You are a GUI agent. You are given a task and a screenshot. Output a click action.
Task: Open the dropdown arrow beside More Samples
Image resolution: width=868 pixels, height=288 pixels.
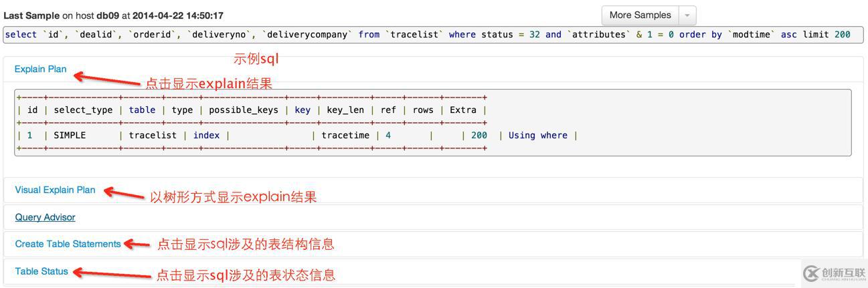pyautogui.click(x=687, y=15)
